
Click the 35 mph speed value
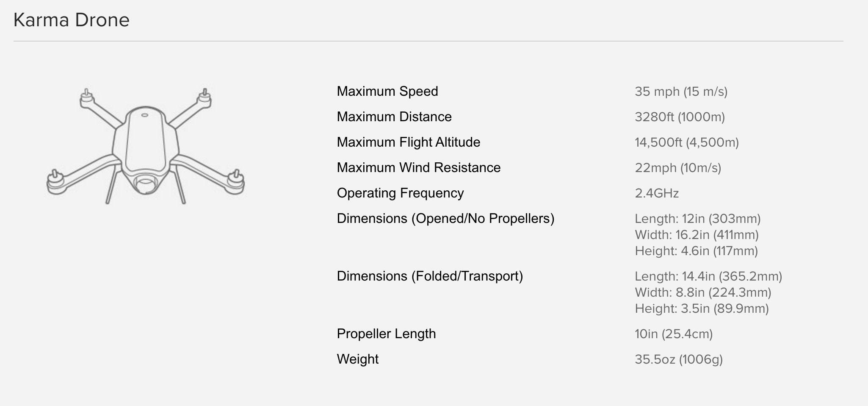[x=680, y=92]
